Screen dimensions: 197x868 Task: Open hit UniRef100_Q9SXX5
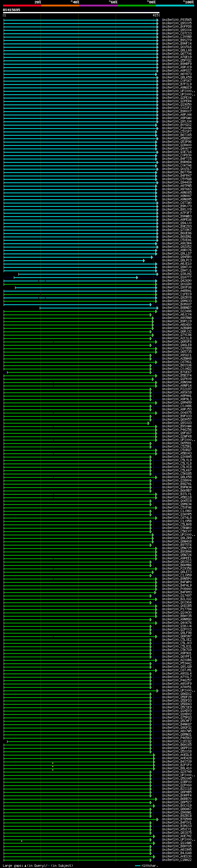click(177, 23)
